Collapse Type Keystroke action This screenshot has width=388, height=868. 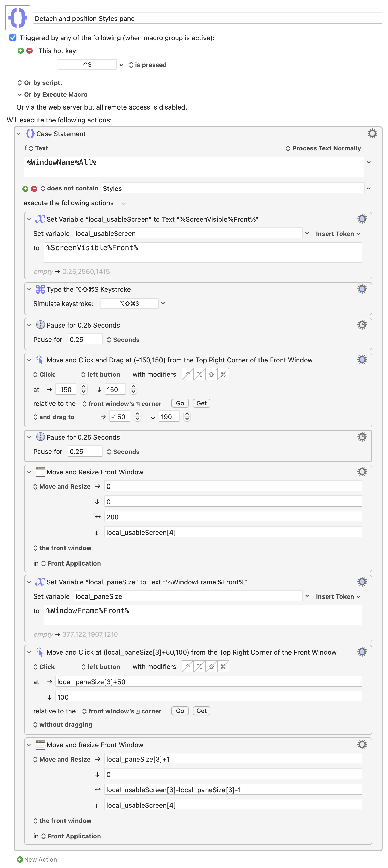pyautogui.click(x=29, y=289)
